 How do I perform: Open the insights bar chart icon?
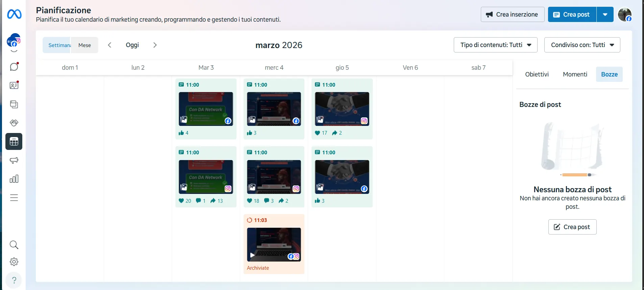(14, 179)
